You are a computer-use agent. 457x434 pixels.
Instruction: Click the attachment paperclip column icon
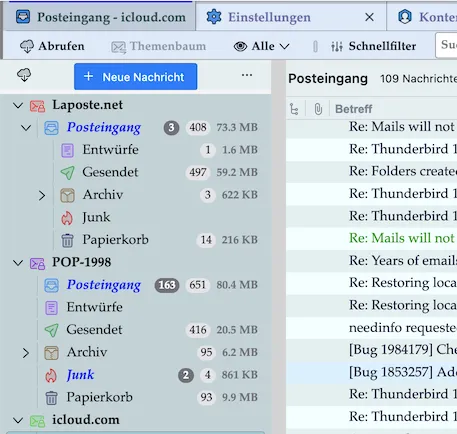[318, 109]
